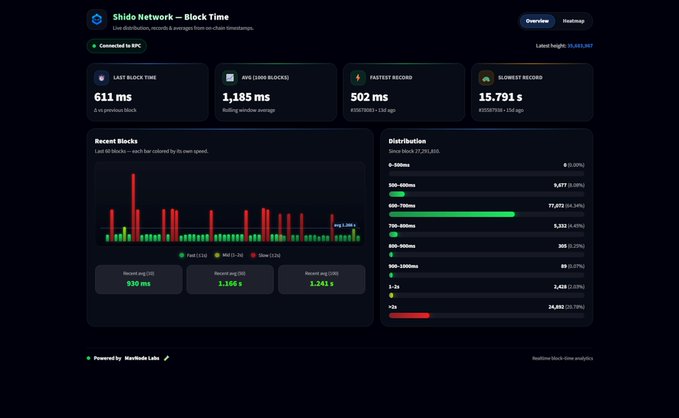The height and width of the screenshot is (418, 679).
Task: Click the green Fast legend dot
Action: (181, 255)
